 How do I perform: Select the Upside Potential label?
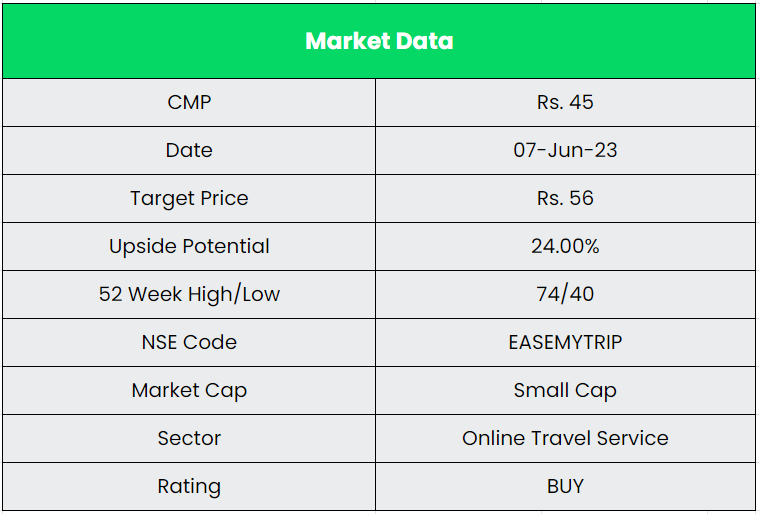point(189,246)
